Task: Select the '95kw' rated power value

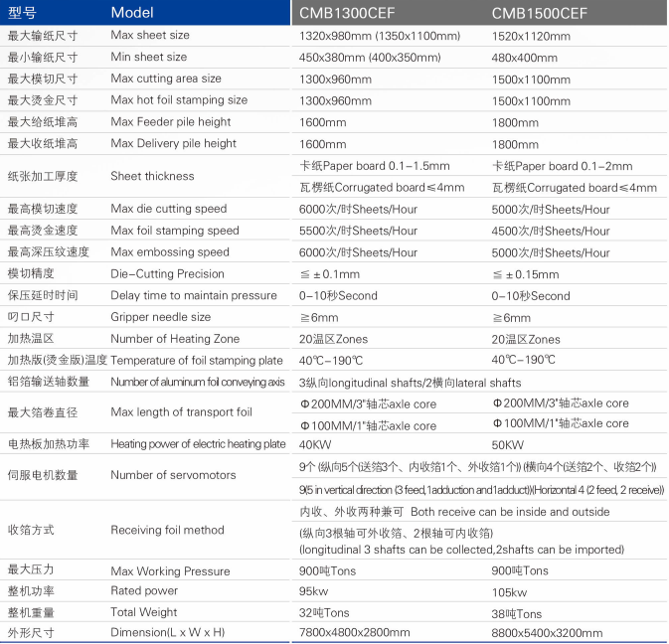Action: [x=313, y=591]
